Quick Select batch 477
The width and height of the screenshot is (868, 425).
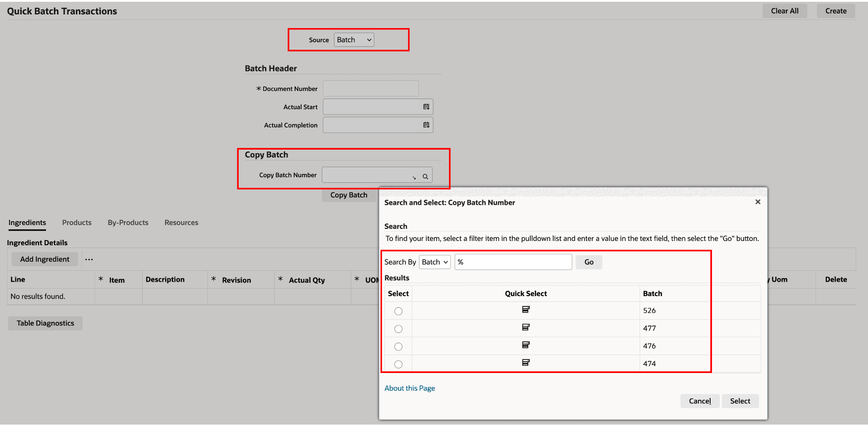[525, 327]
